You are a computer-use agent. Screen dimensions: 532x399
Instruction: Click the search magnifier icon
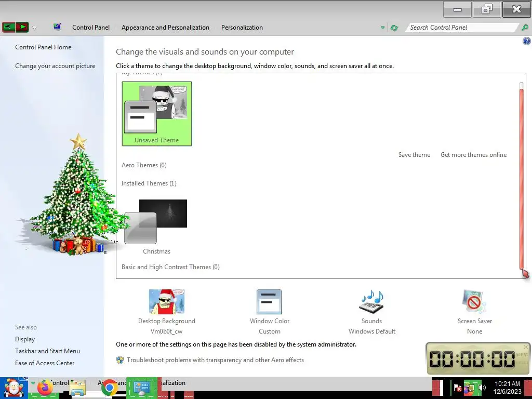(525, 28)
